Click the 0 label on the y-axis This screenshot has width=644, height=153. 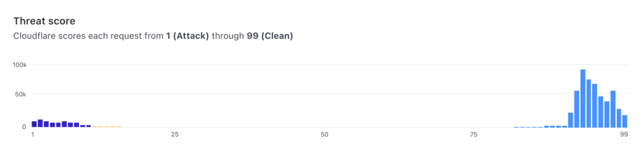tap(24, 127)
